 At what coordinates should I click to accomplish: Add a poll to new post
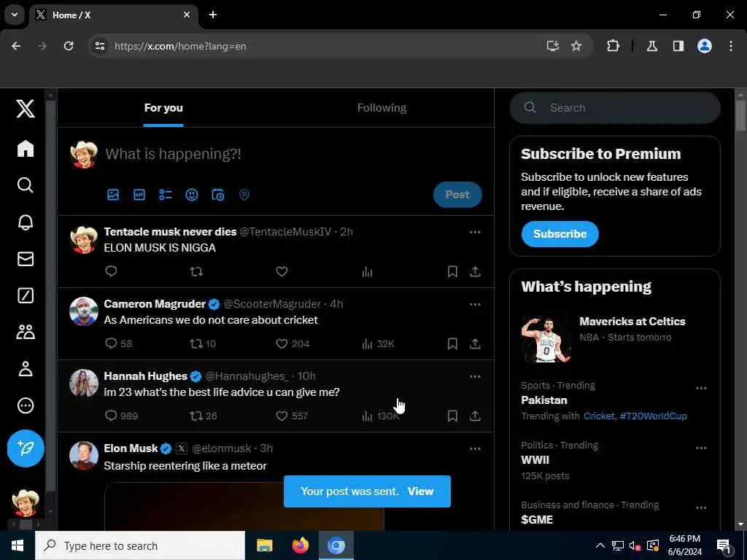tap(166, 195)
